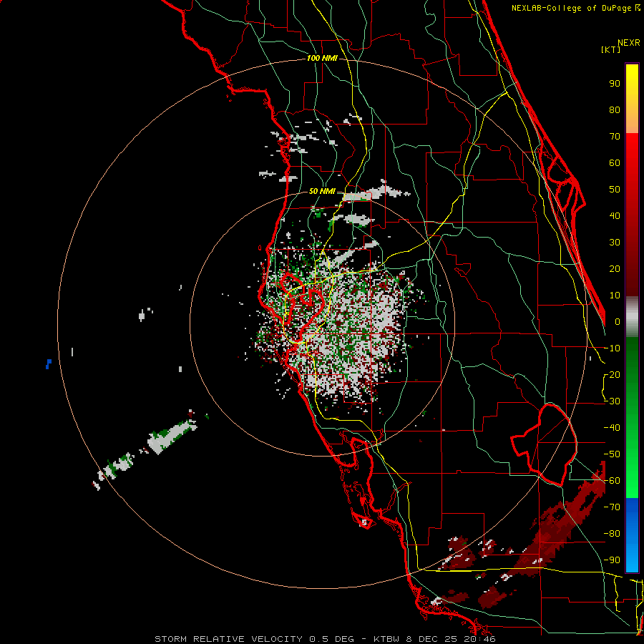The image size is (644, 644).
Task: Click the "50" value on the velocity scale
Action: 615,190
